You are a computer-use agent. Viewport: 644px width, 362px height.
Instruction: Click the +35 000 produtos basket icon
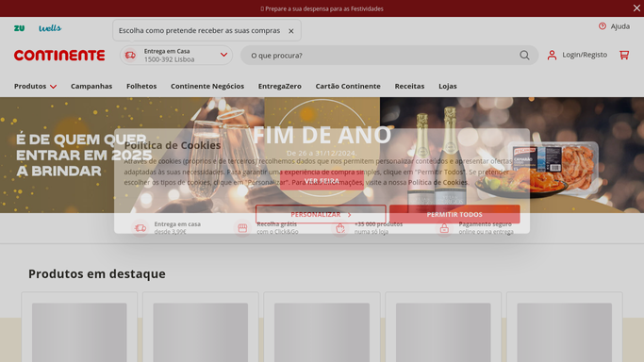pyautogui.click(x=340, y=228)
